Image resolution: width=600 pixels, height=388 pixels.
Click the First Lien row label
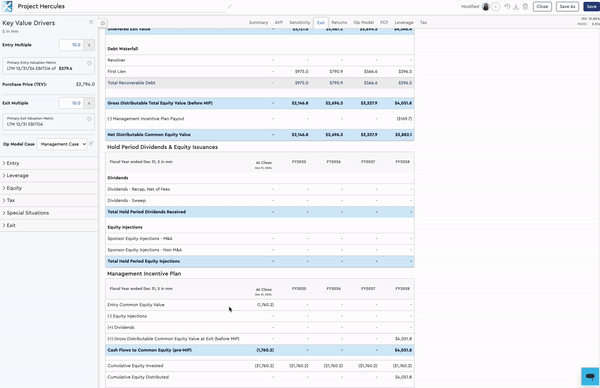[117, 72]
